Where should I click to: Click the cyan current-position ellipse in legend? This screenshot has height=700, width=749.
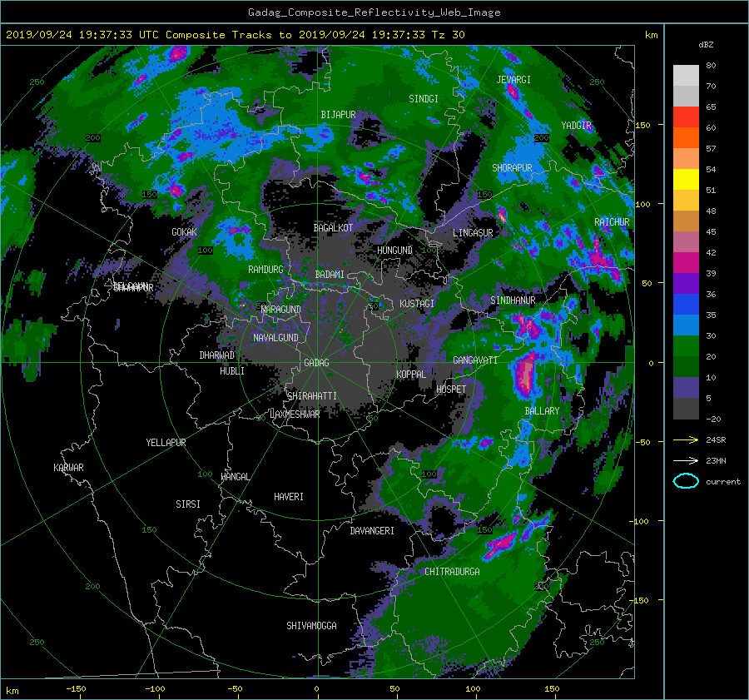(x=686, y=481)
